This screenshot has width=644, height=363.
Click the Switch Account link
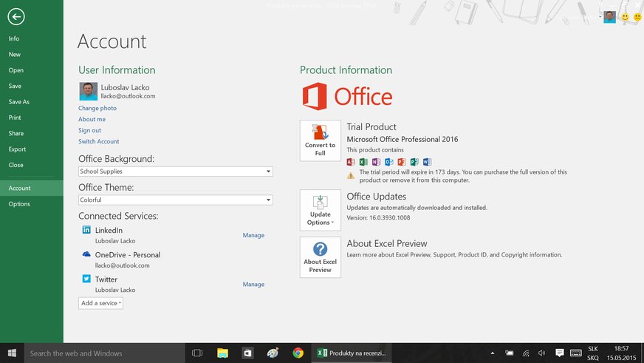coord(99,141)
